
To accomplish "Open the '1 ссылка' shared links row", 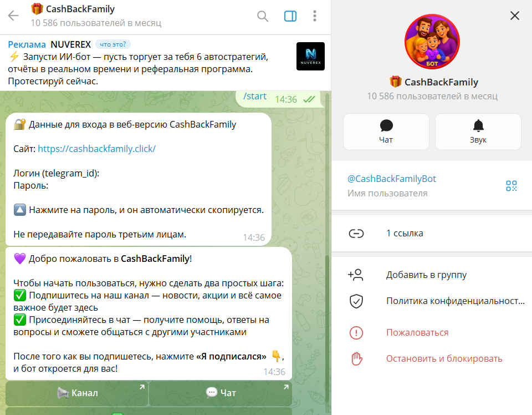I will tap(432, 234).
